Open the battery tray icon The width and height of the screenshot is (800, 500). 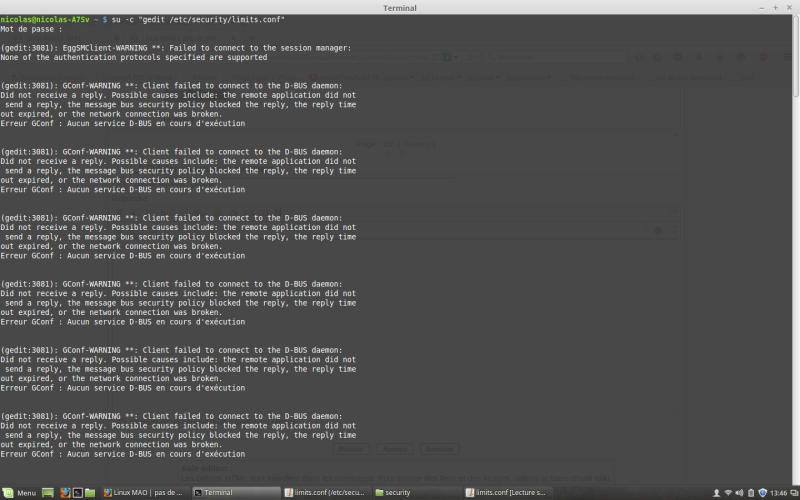tap(751, 493)
